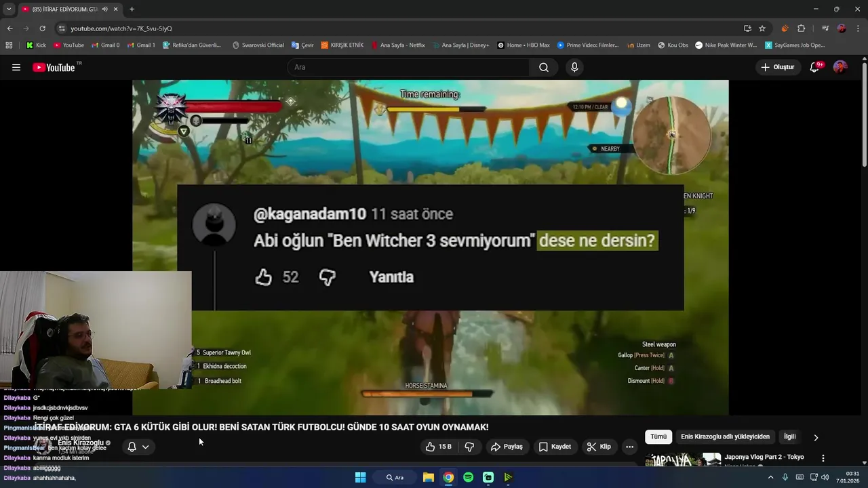Open Swarovski Official bookmark
The image size is (868, 488).
pyautogui.click(x=258, y=45)
